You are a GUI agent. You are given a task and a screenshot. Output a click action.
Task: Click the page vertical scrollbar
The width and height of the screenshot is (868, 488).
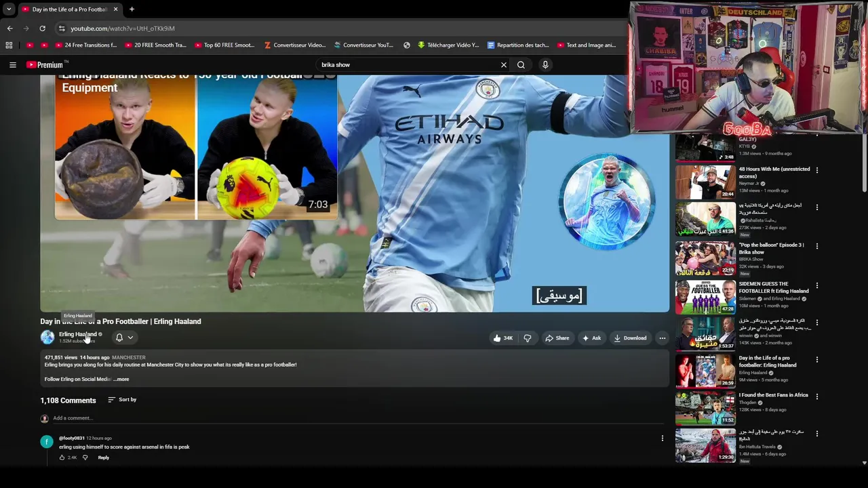click(x=864, y=163)
